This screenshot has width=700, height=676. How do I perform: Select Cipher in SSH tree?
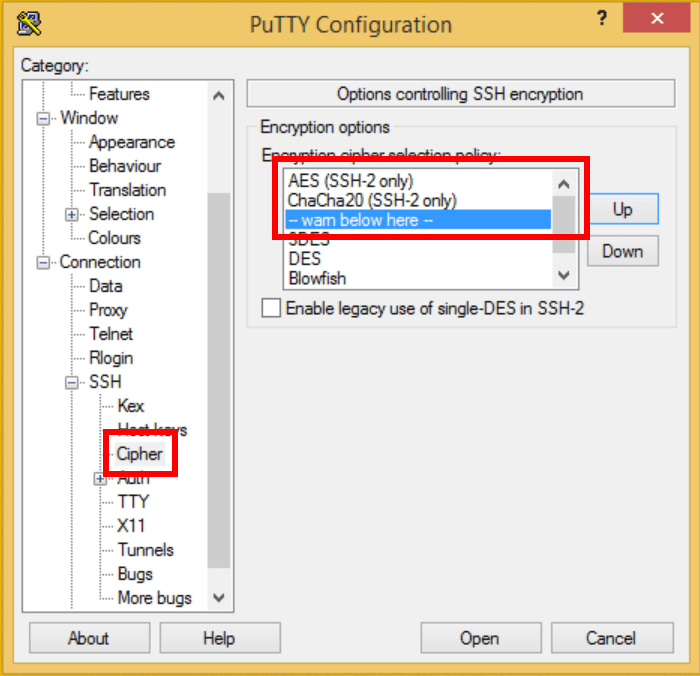[x=140, y=454]
